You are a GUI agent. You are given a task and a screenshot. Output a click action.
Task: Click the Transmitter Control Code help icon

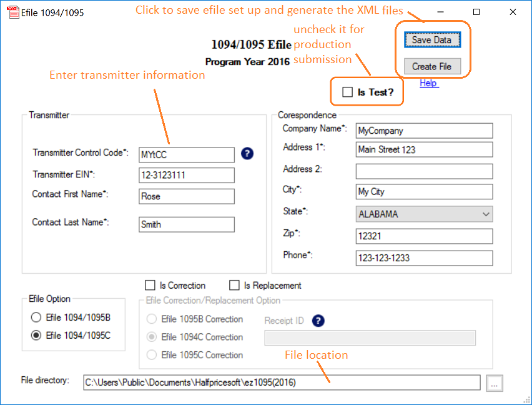[247, 154]
